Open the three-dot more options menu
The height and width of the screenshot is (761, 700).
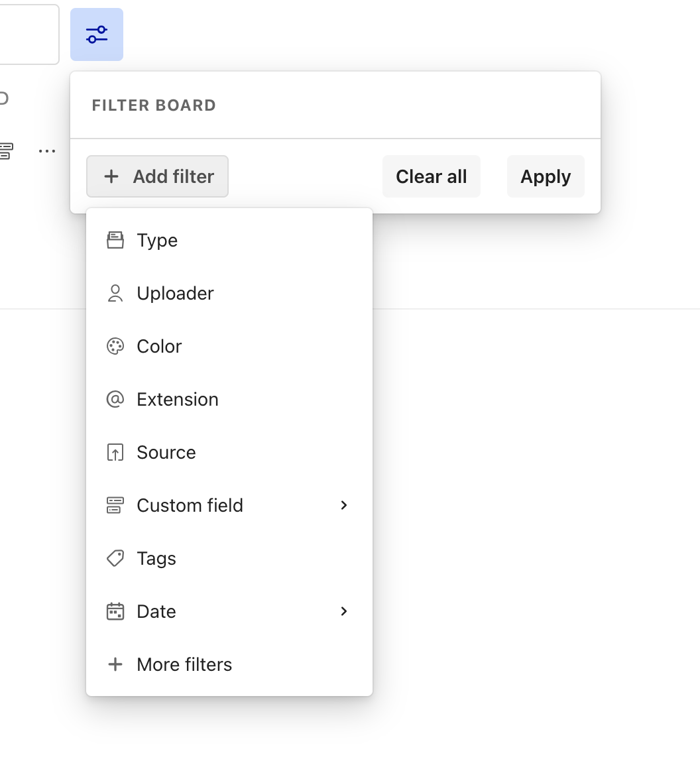click(x=47, y=151)
